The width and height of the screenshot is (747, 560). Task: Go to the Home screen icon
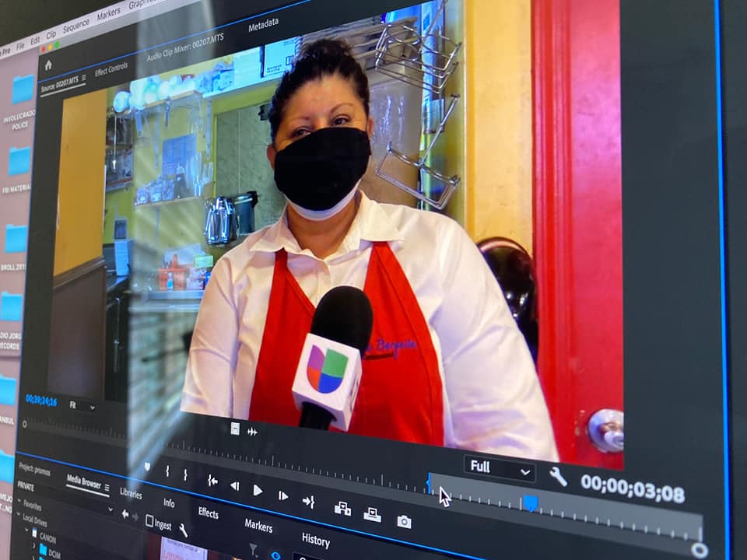coord(48,65)
